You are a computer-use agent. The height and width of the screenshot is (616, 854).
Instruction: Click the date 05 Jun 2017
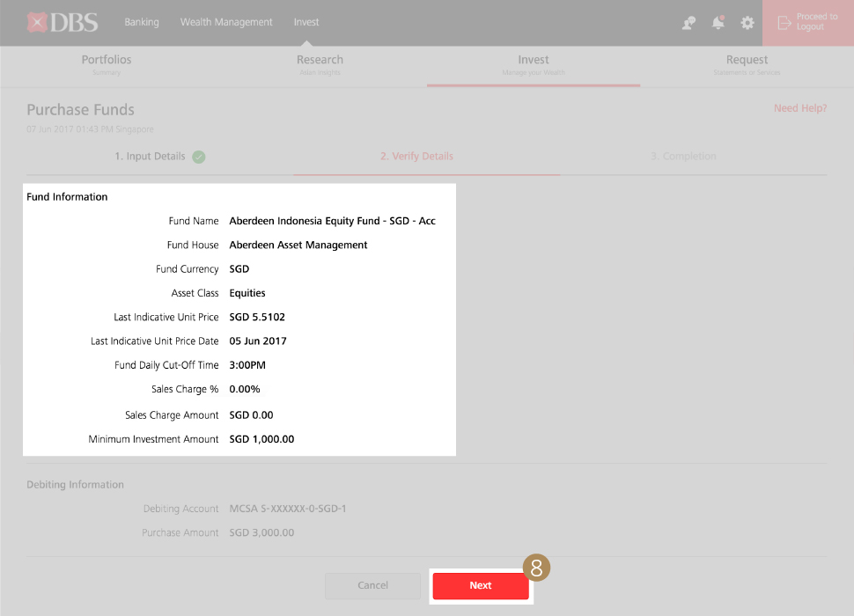point(258,341)
